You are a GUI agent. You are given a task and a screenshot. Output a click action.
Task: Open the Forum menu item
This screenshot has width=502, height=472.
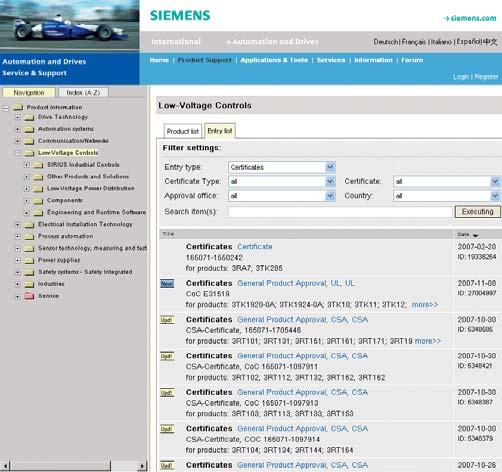(x=412, y=60)
